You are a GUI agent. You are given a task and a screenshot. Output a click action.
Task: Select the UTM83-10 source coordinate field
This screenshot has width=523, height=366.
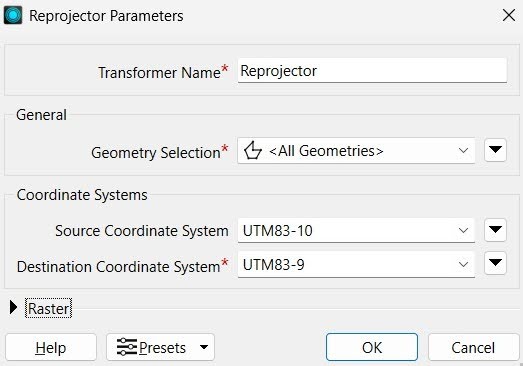coord(356,231)
